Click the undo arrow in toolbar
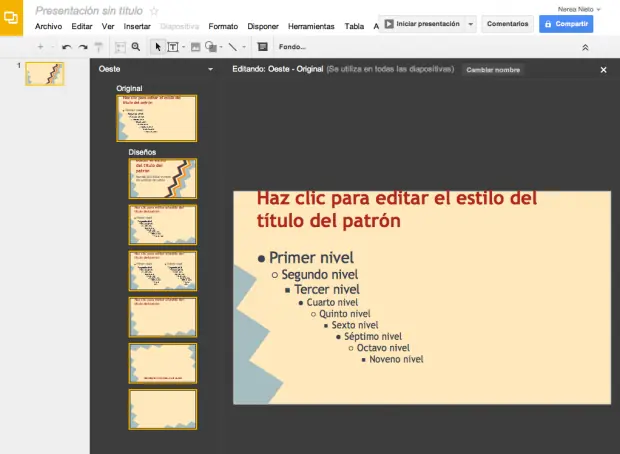 [x=67, y=47]
